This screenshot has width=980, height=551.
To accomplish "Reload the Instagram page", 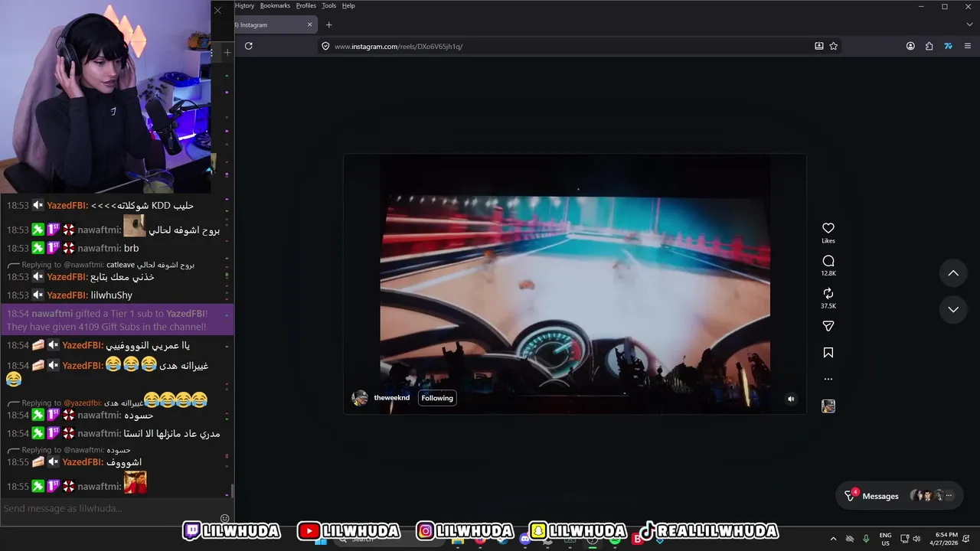I will (x=248, y=46).
